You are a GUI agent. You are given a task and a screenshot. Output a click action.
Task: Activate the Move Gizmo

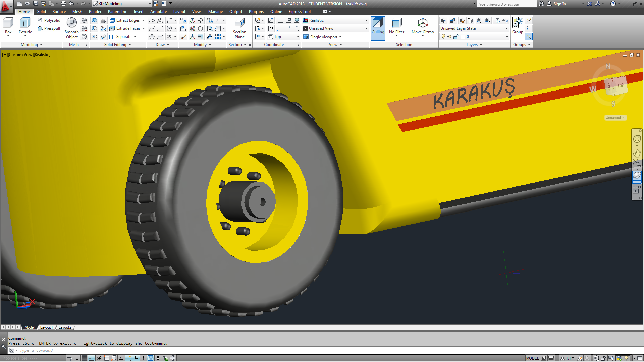pos(423,27)
